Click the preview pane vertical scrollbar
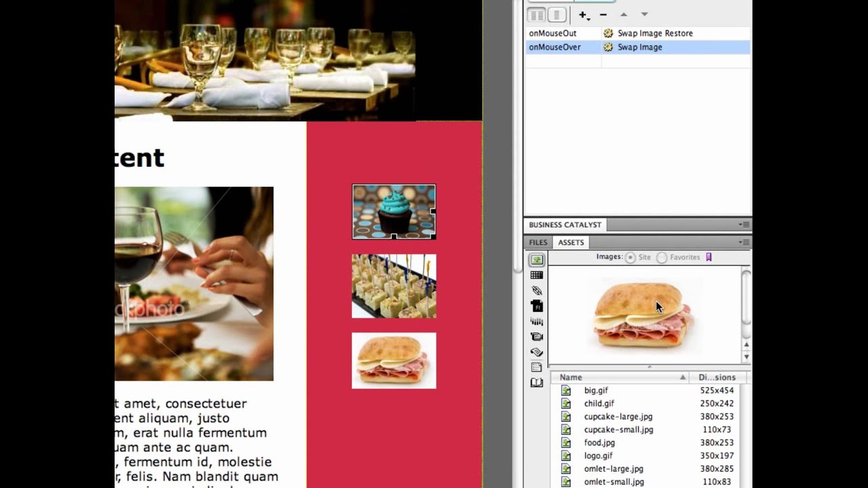The height and width of the screenshot is (488, 868). pos(746,298)
